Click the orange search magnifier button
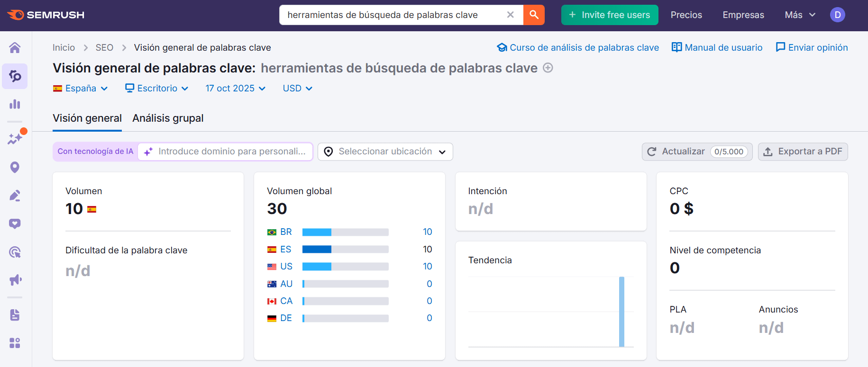This screenshot has height=367, width=868. click(534, 15)
